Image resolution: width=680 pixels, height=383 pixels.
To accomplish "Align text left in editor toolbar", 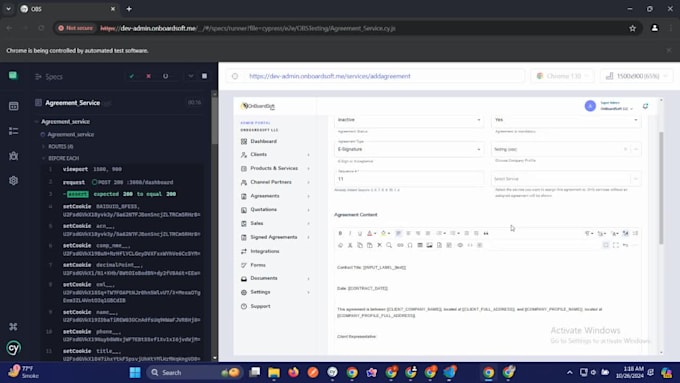I will coord(398,233).
